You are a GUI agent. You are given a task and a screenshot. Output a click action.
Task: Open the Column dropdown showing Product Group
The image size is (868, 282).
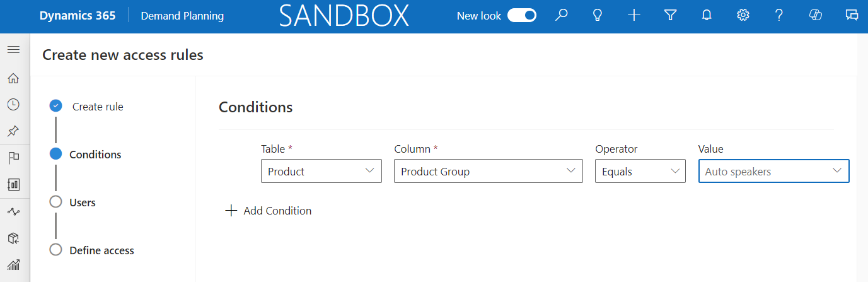(489, 172)
